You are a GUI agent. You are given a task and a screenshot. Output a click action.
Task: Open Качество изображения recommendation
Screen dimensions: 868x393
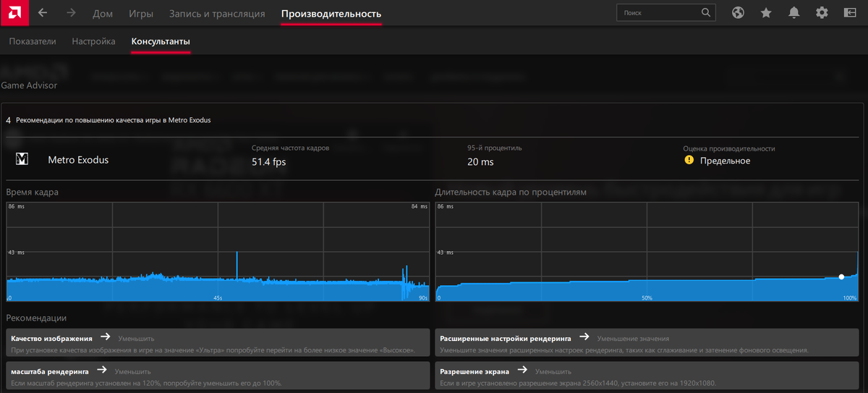pos(218,344)
